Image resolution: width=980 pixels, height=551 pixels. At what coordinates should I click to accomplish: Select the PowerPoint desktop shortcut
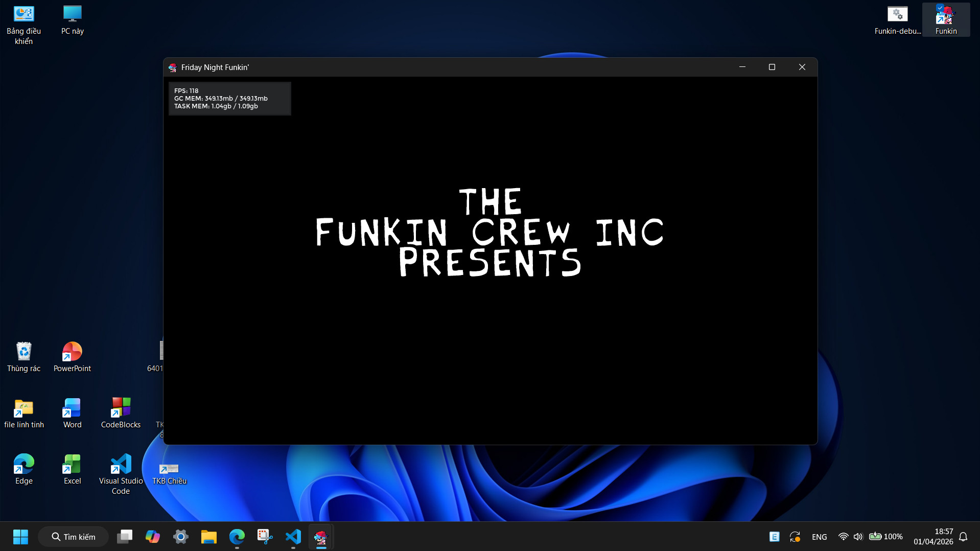coord(72,357)
